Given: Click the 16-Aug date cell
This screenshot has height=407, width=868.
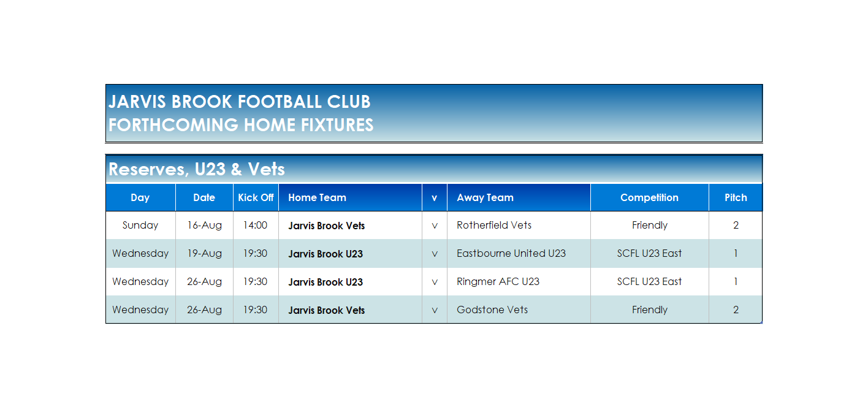Looking at the screenshot, I should click(x=204, y=225).
